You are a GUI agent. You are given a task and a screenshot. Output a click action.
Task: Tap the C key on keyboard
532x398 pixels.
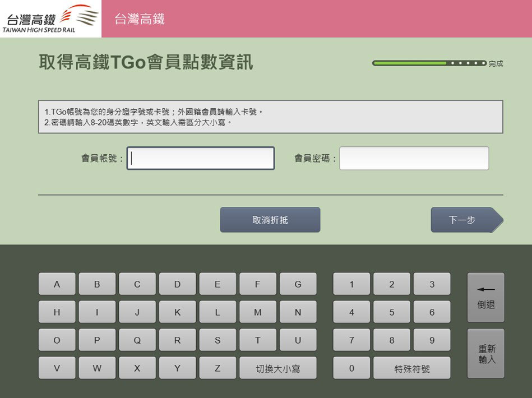coord(137,284)
